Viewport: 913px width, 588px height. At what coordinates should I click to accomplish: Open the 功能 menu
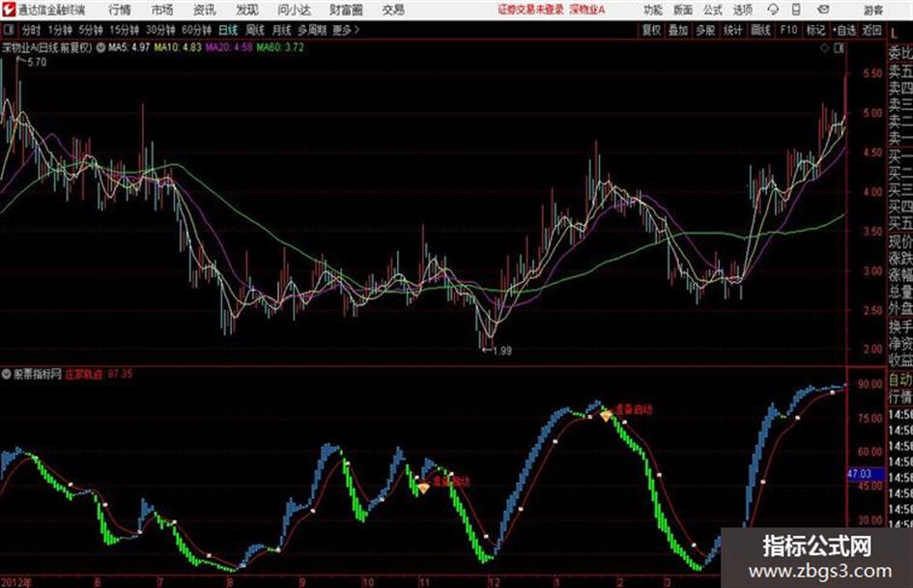click(x=653, y=10)
